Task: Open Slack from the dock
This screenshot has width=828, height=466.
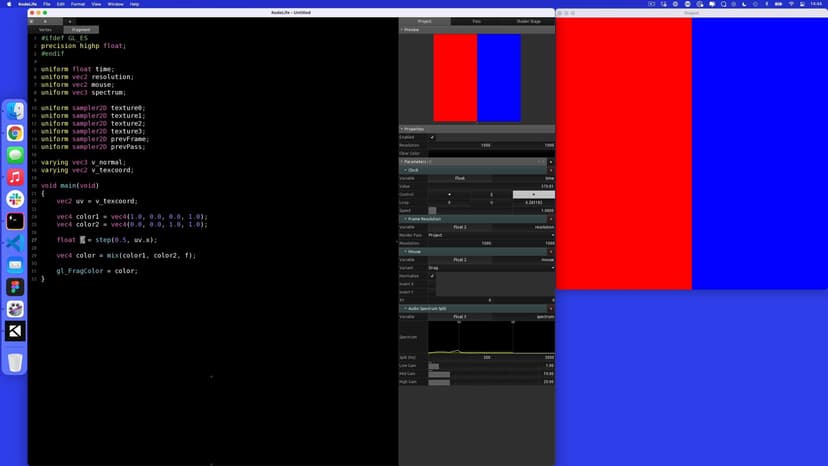Action: tap(15, 199)
